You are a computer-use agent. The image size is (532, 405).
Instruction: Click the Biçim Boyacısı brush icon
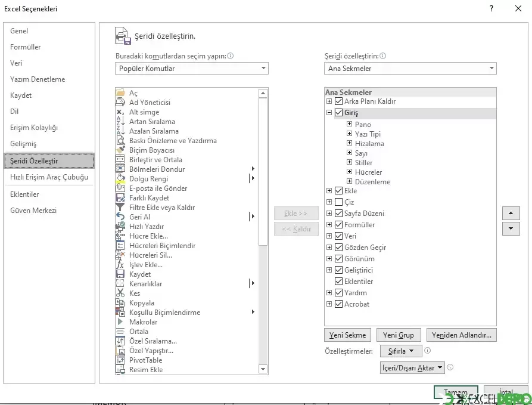pos(120,150)
